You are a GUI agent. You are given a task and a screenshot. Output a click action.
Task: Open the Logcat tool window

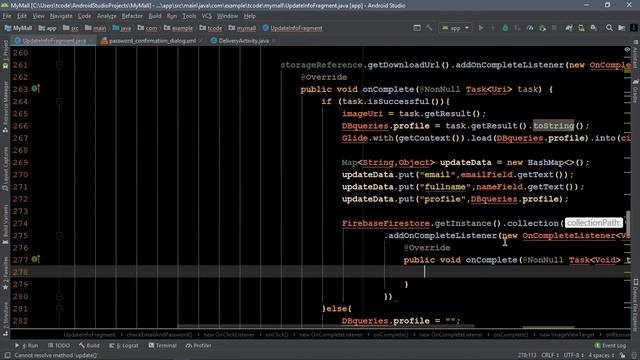[124, 346]
